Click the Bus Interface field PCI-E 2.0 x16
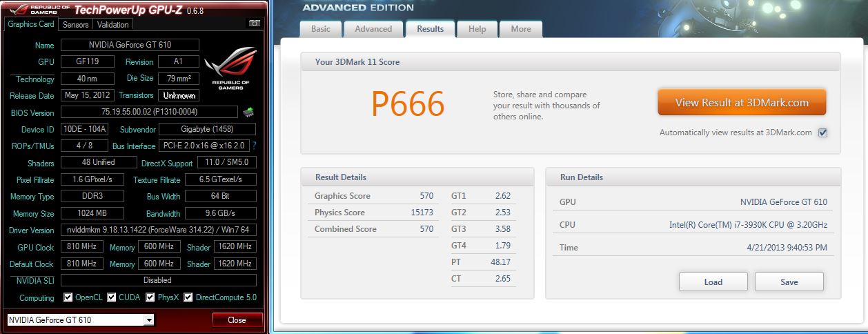 204,146
